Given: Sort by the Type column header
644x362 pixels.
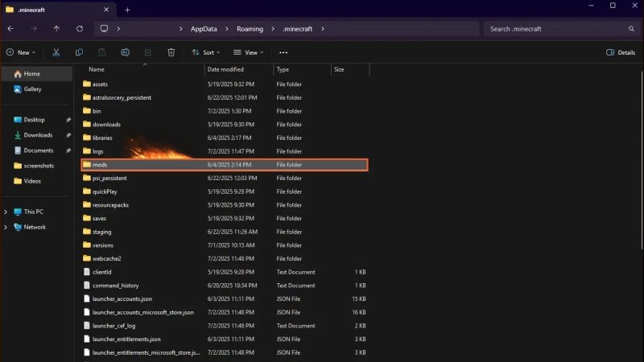Looking at the screenshot, I should (283, 69).
